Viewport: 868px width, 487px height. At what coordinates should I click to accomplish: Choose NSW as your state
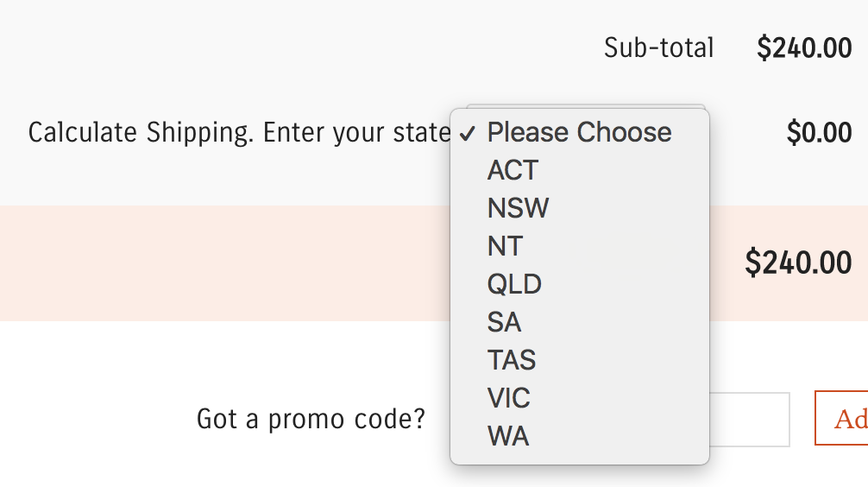(518, 208)
